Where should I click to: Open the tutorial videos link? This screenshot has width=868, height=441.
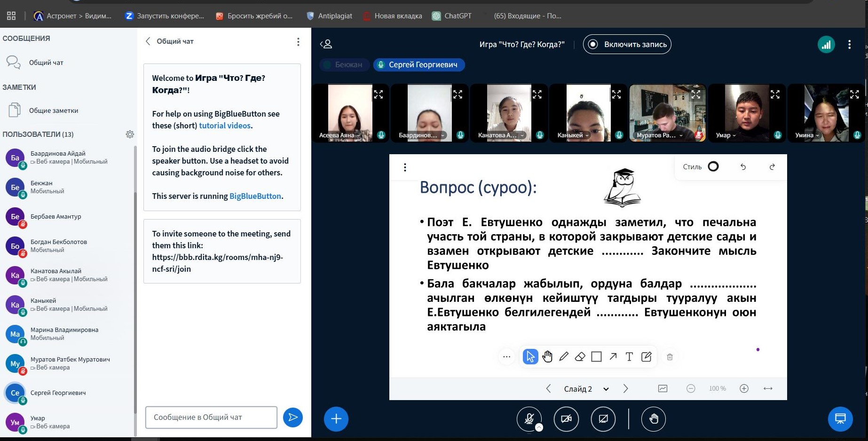[x=225, y=126]
